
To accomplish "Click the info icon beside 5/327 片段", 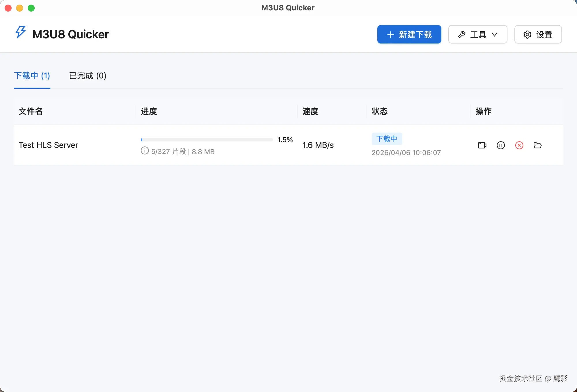I will pos(145,151).
